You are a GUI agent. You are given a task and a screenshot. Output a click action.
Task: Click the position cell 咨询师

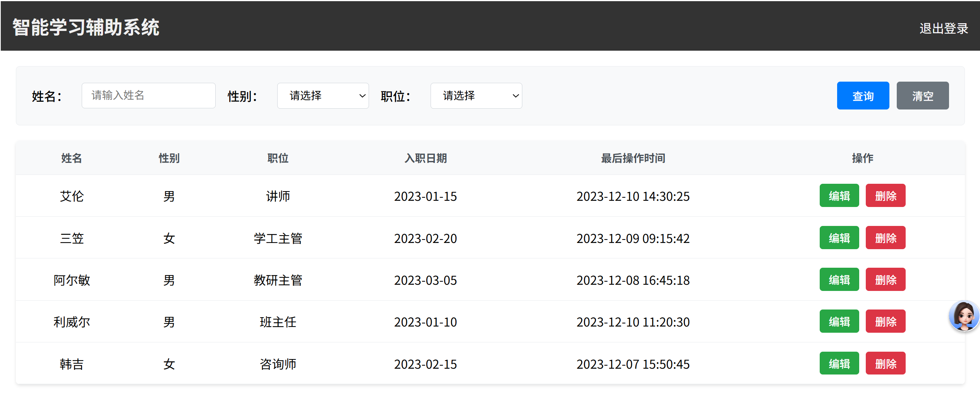click(x=278, y=364)
